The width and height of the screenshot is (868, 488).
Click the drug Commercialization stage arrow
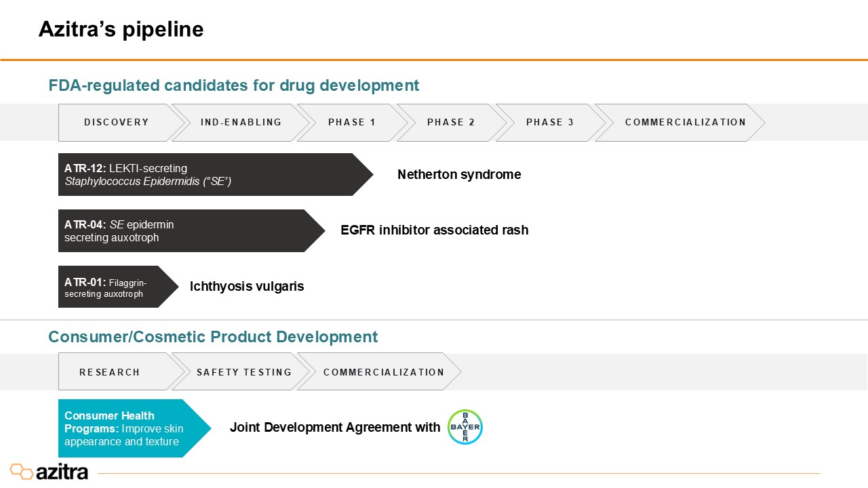coord(685,123)
